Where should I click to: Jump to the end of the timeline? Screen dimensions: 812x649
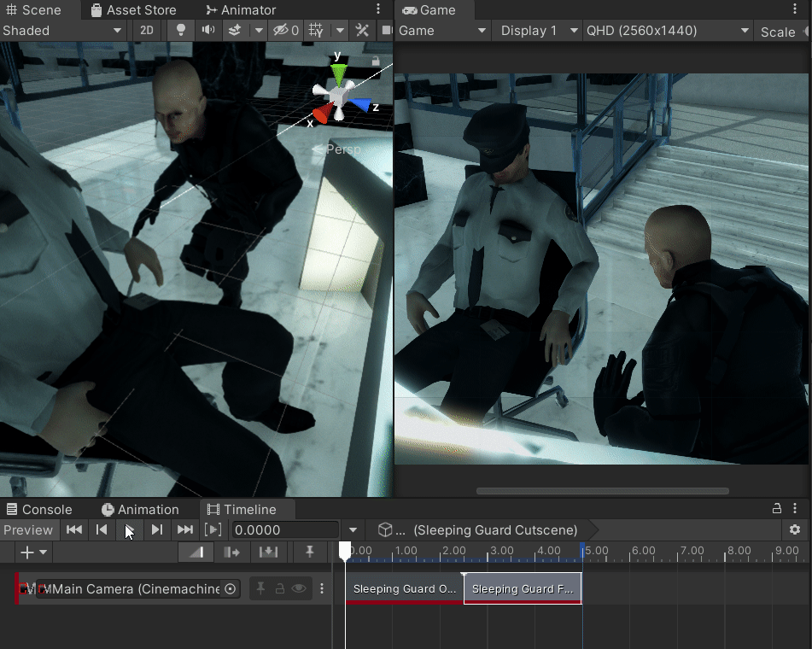[x=185, y=529]
